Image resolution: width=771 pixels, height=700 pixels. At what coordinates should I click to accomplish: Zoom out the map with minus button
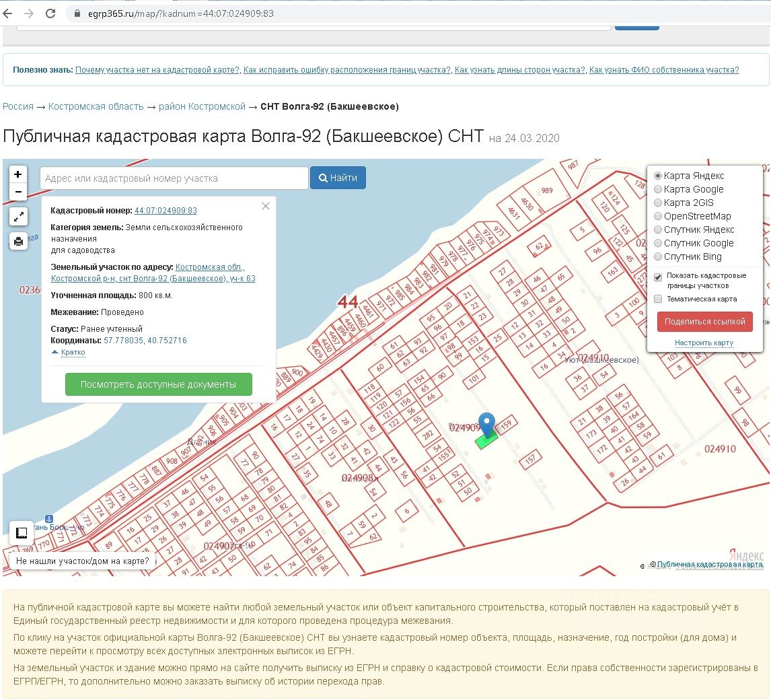[18, 192]
